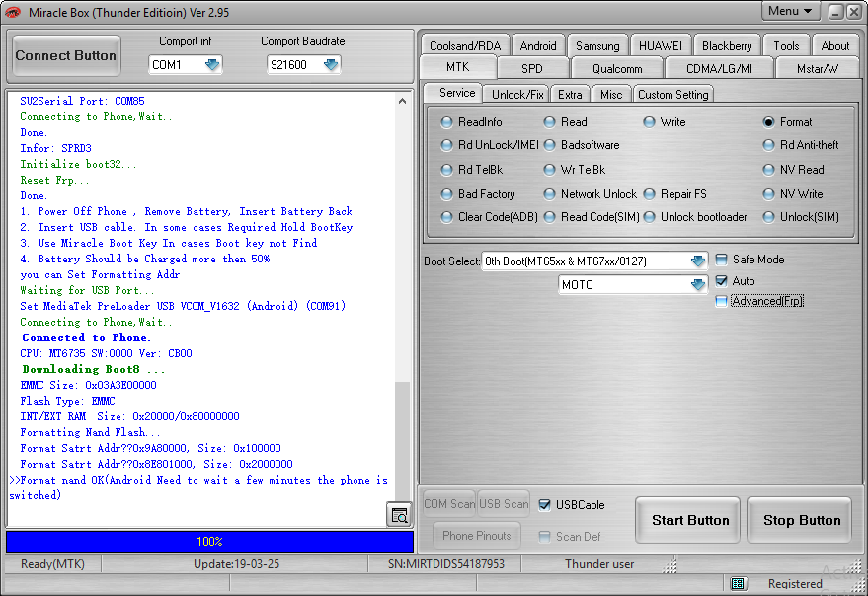Click the Connect Button
Viewport: 868px width, 596px height.
[66, 56]
